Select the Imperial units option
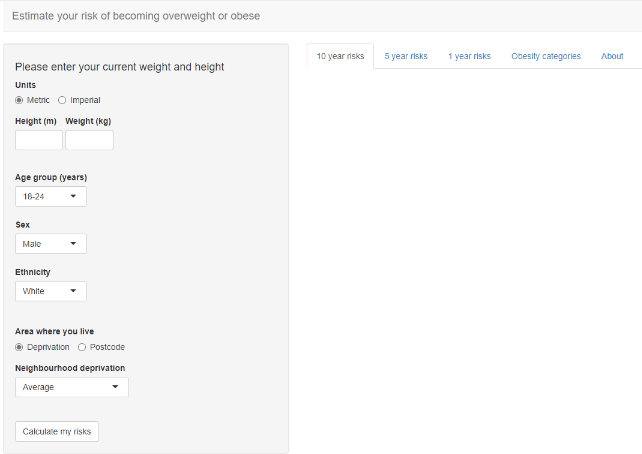Image resolution: width=642 pixels, height=454 pixels. [62, 100]
